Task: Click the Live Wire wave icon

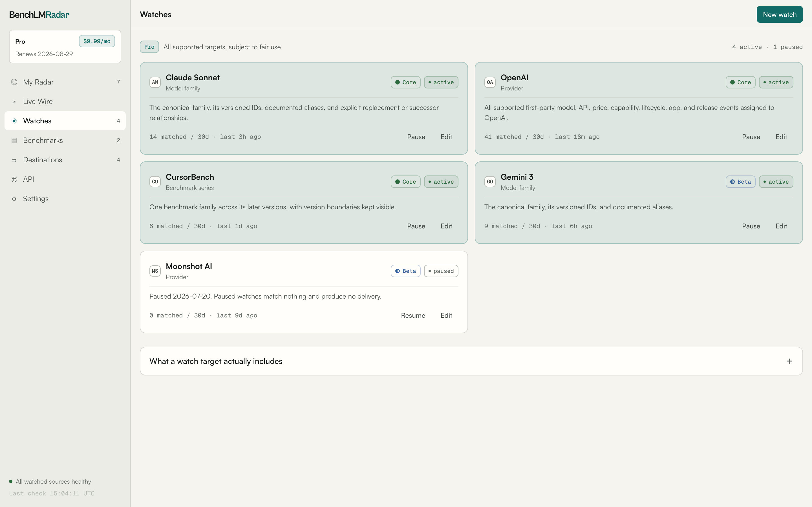Action: [x=14, y=102]
